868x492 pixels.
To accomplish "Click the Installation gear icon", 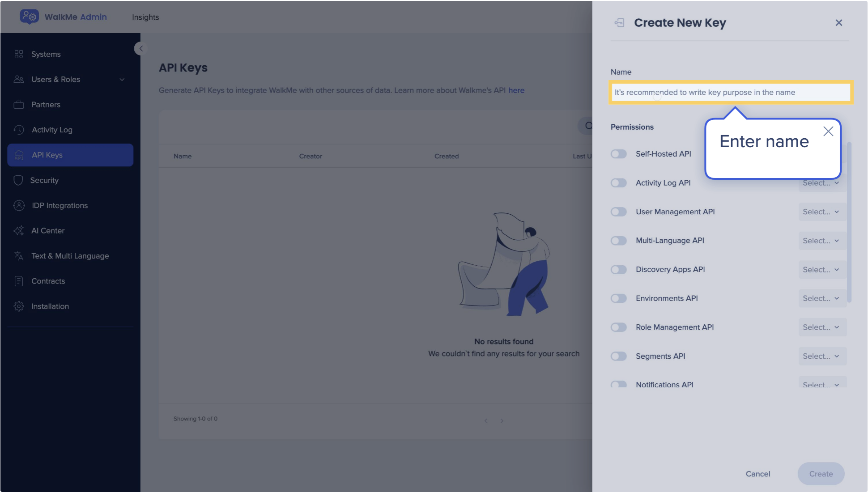I will 18,306.
